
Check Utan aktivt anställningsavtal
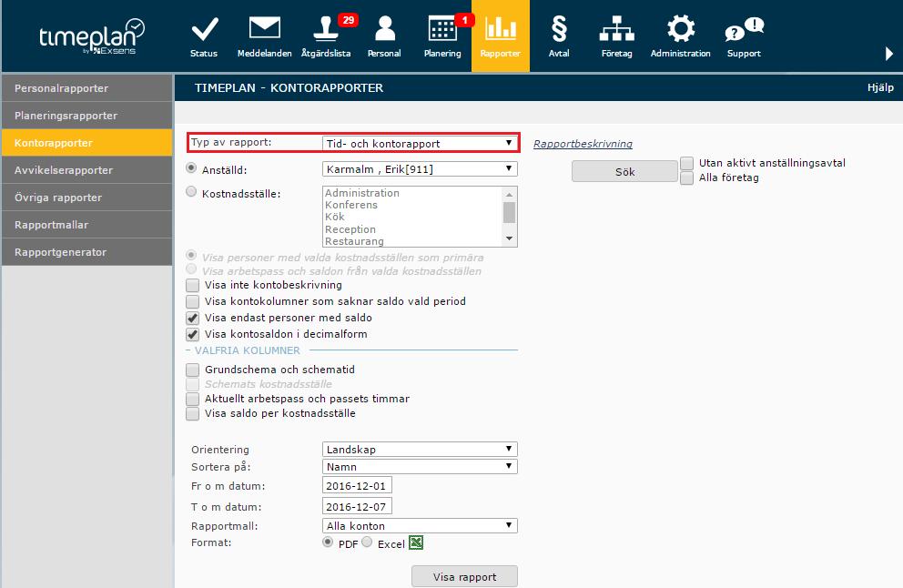686,164
